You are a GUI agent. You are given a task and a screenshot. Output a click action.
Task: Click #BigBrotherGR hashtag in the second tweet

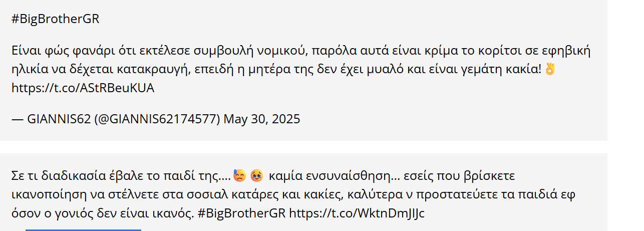241,213
